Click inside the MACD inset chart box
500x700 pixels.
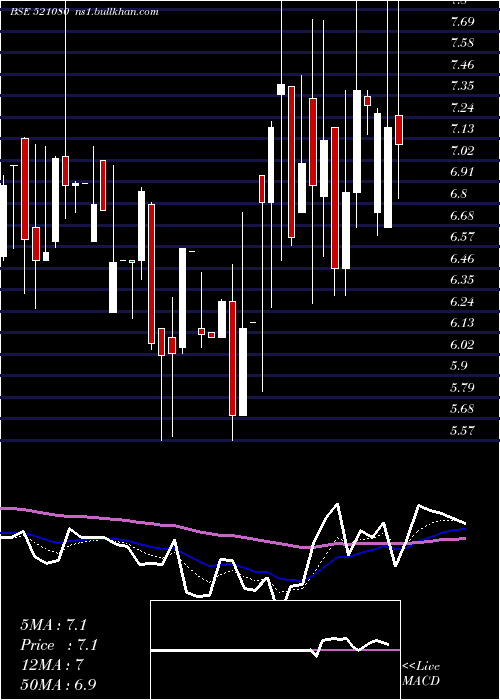(x=275, y=650)
